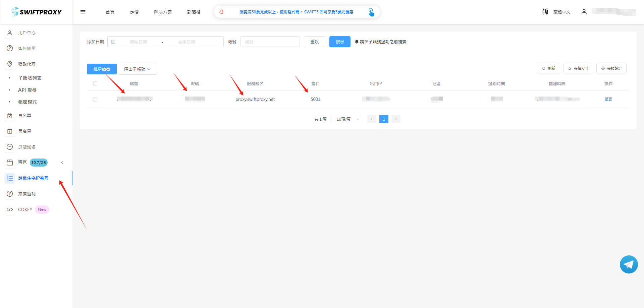Image resolution: width=644 pixels, height=308 pixels.
Task: Click the hamburger menu icon to collapse sidebar
Action: 83,12
